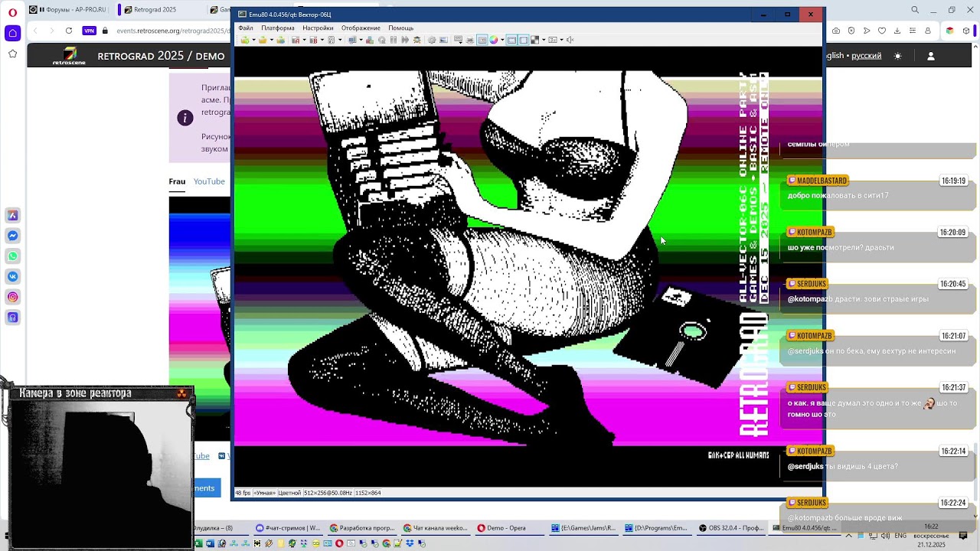Select the Frau video tab

[177, 181]
